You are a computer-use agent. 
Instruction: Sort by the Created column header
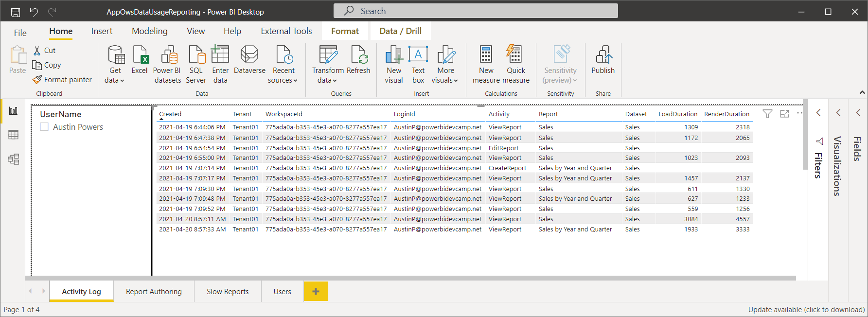[170, 114]
